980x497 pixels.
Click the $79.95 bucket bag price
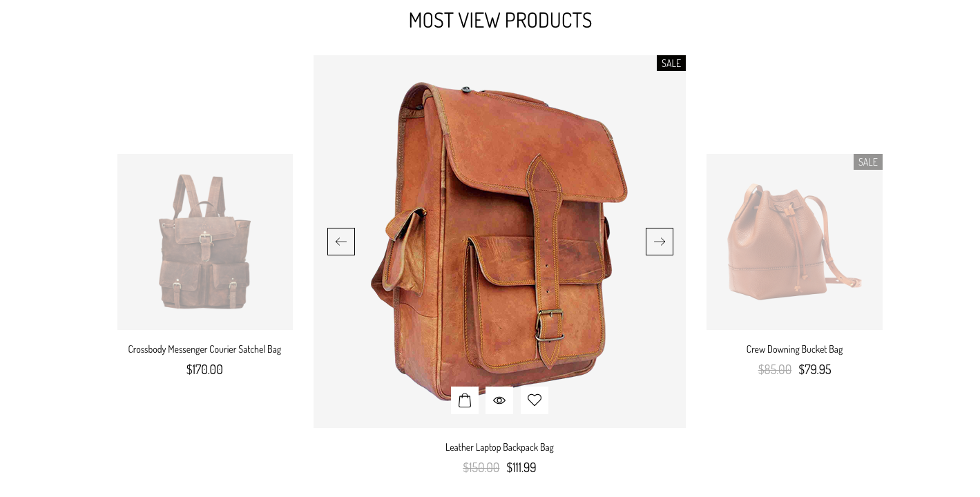pos(815,369)
